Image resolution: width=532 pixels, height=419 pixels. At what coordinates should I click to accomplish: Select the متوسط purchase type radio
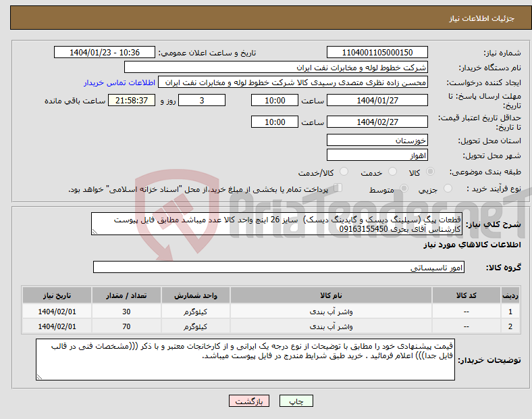point(404,189)
